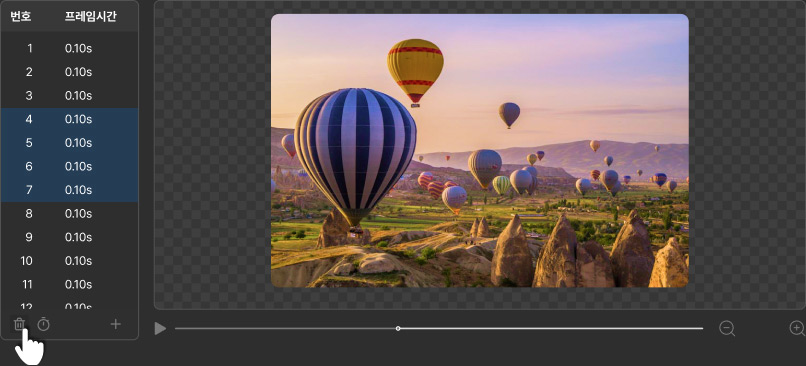Viewport: 806px width, 366px height.
Task: Select frame 10 row
Action: 69,261
